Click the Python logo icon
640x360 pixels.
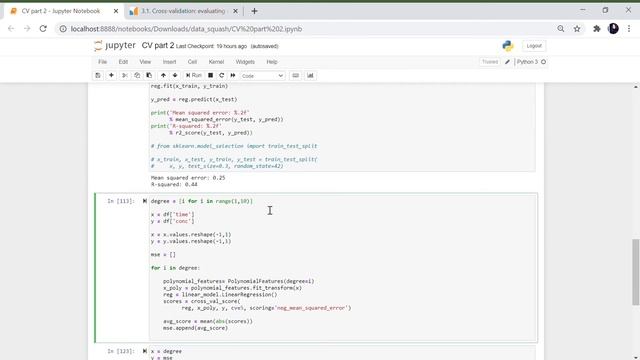(x=508, y=46)
